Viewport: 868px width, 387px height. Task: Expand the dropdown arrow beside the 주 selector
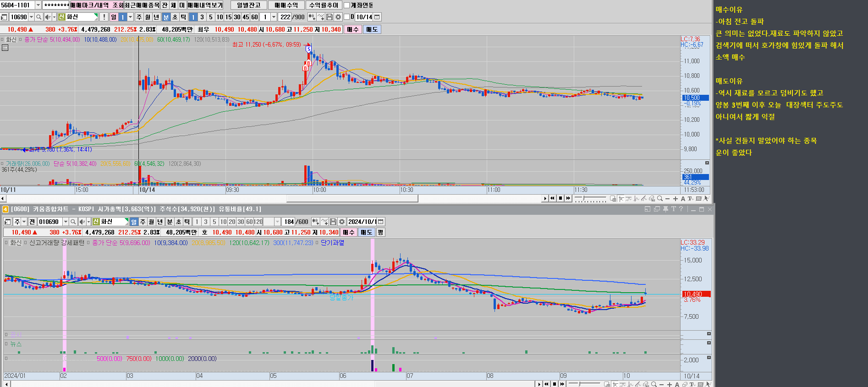[24, 222]
